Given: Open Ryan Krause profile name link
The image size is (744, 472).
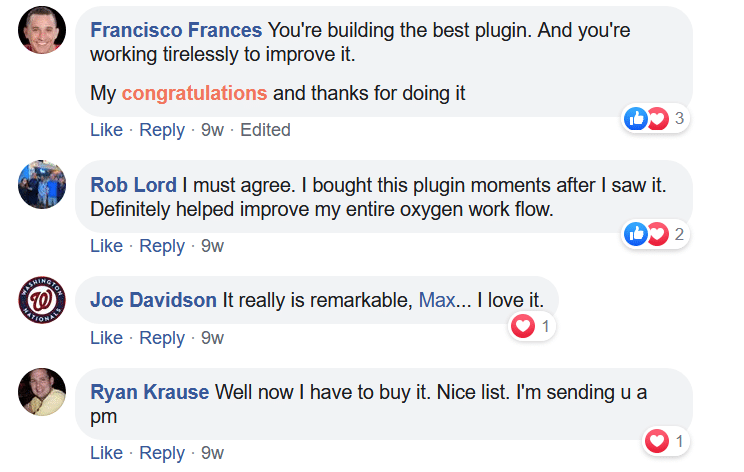Looking at the screenshot, I should (150, 392).
